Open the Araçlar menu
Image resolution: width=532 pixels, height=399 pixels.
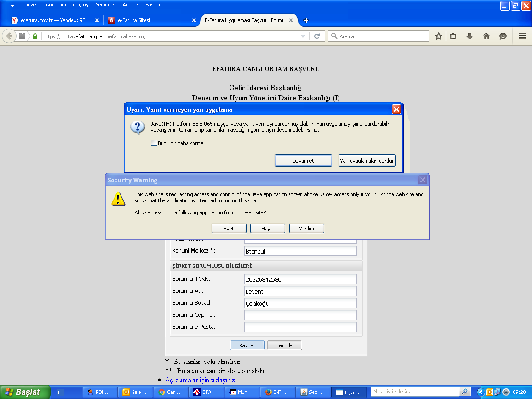(x=130, y=5)
